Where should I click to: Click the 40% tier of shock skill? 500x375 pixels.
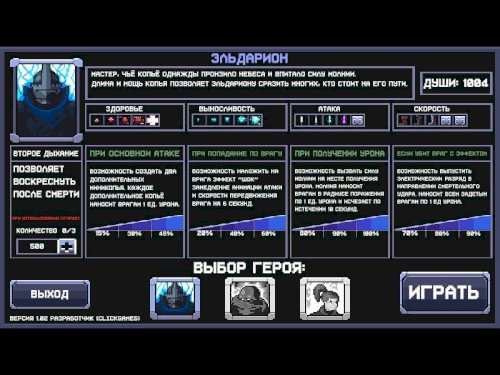coord(236,234)
